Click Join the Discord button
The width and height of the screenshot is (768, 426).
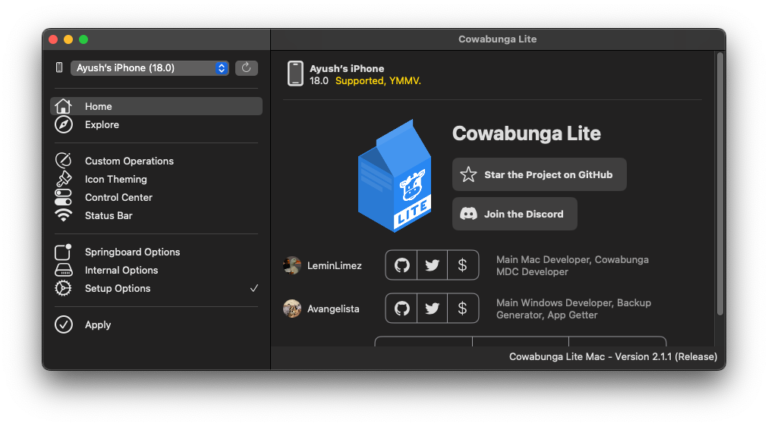pos(514,214)
